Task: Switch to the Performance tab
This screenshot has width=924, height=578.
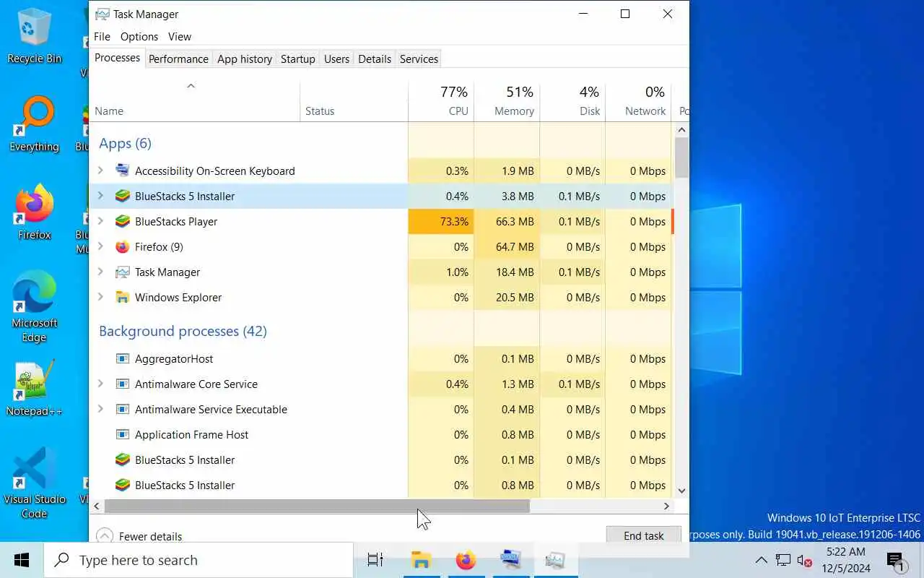Action: pos(178,59)
